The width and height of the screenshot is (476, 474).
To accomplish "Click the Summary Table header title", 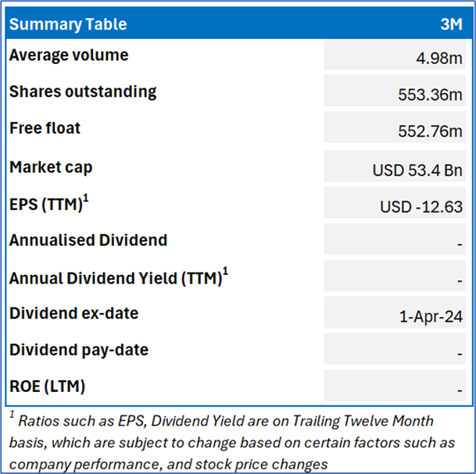I will point(68,23).
